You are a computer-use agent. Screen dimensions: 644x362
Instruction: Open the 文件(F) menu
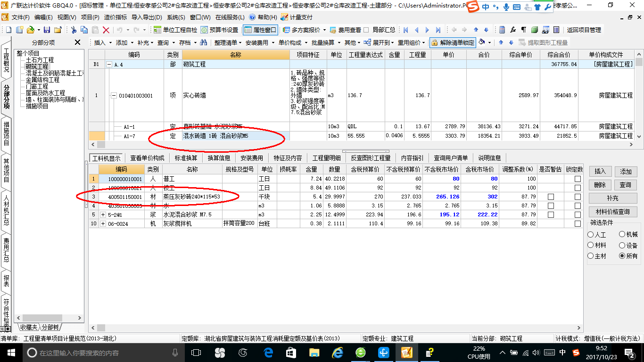point(20,17)
